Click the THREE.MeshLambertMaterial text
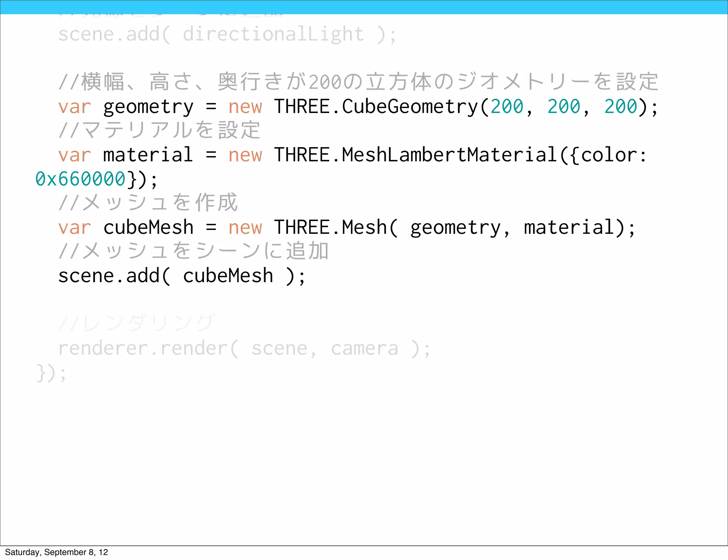This screenshot has height=560, width=728. [x=415, y=155]
